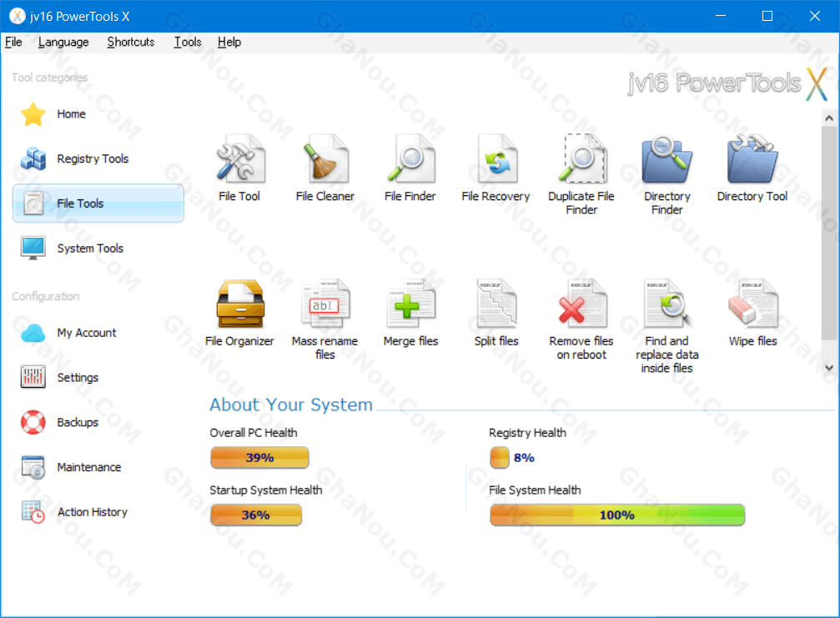Minimize the jv16 PowerTools window

pyautogui.click(x=721, y=16)
